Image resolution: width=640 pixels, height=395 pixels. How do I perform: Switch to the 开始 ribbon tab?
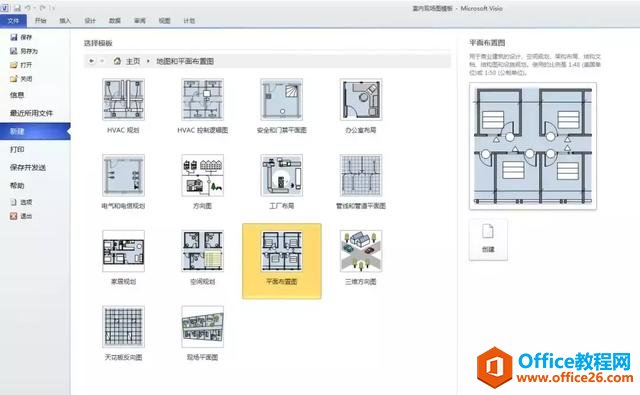click(40, 20)
